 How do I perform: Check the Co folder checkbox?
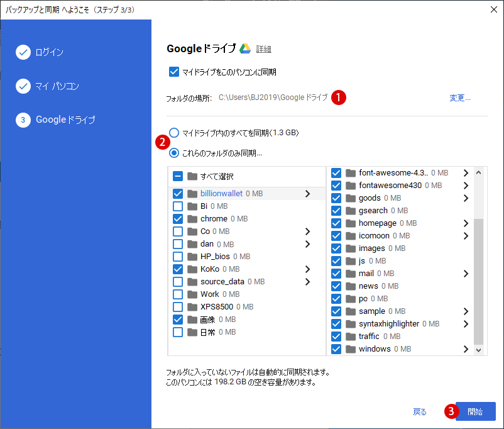(x=178, y=231)
